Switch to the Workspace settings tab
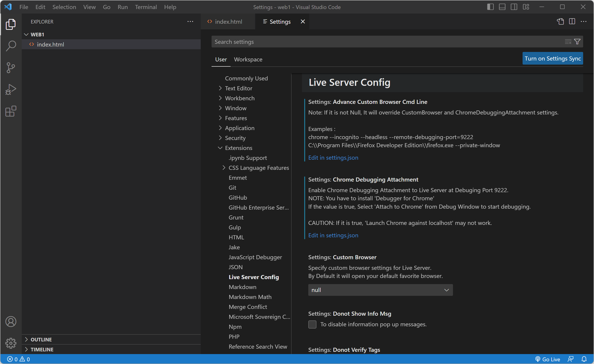The height and width of the screenshot is (364, 594). 248,59
